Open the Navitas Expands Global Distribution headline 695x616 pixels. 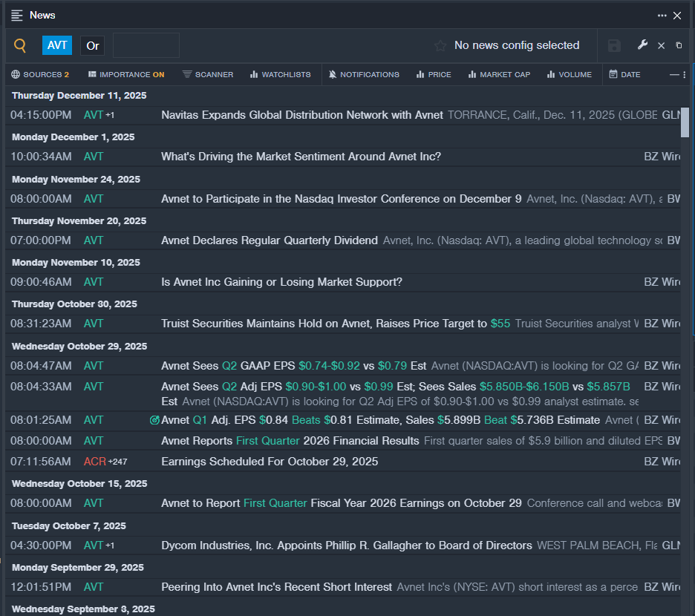[x=301, y=115]
